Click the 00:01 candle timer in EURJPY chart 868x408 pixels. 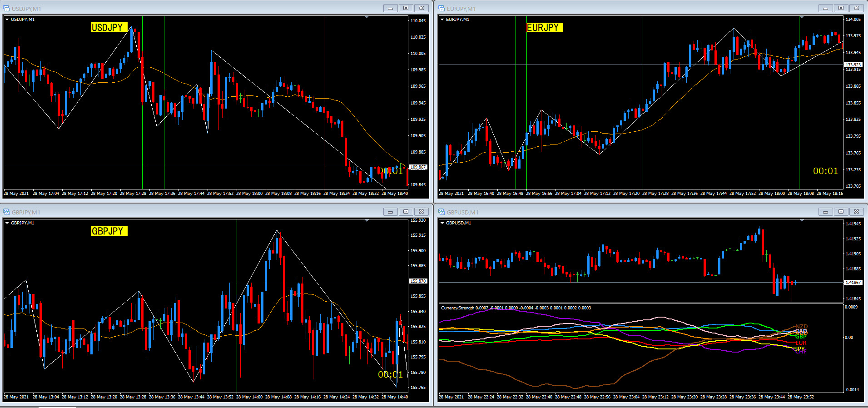pos(825,171)
